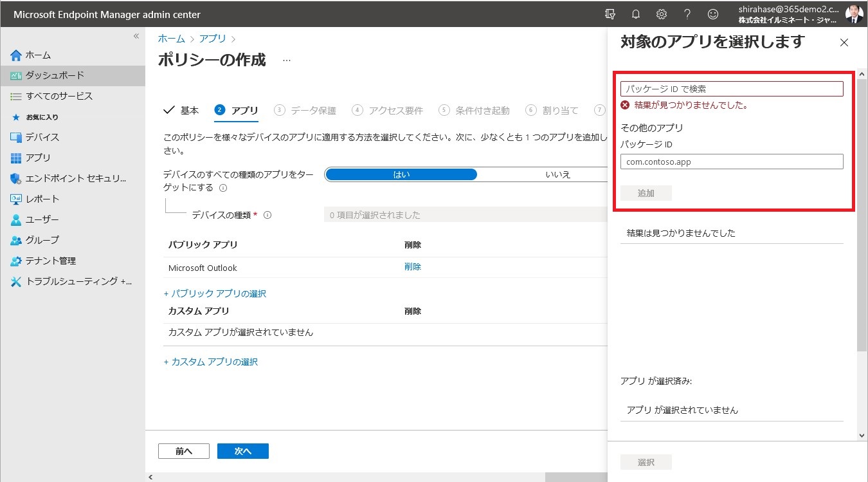Click the パッケージ ID で検索 search field
The width and height of the screenshot is (868, 482).
[x=731, y=89]
